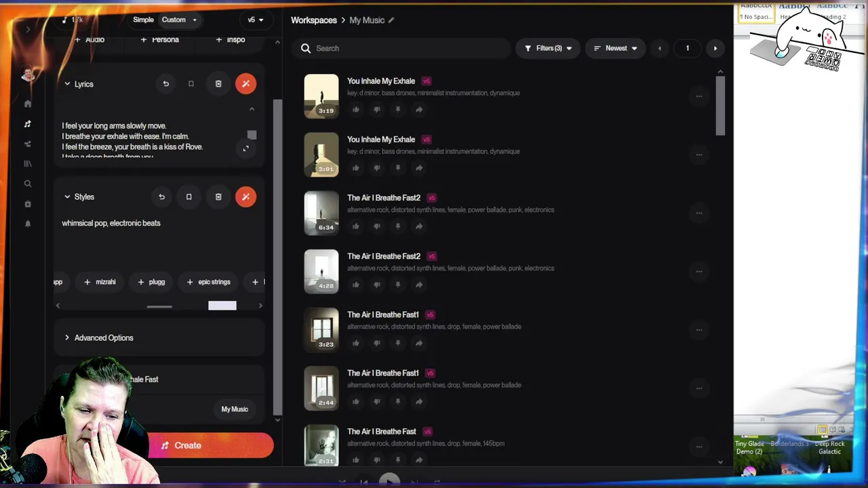Image resolution: width=868 pixels, height=488 pixels.
Task: Expand the lyrics editor to full size
Action: (245, 148)
